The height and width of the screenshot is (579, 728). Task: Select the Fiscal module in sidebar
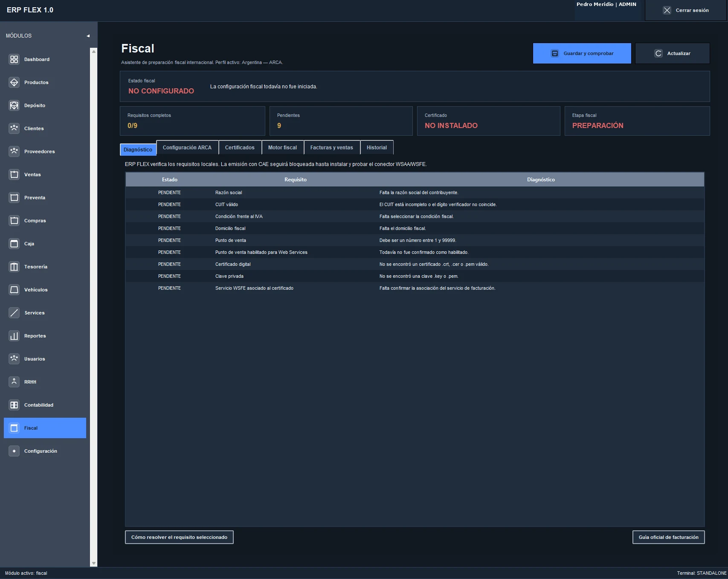point(45,428)
